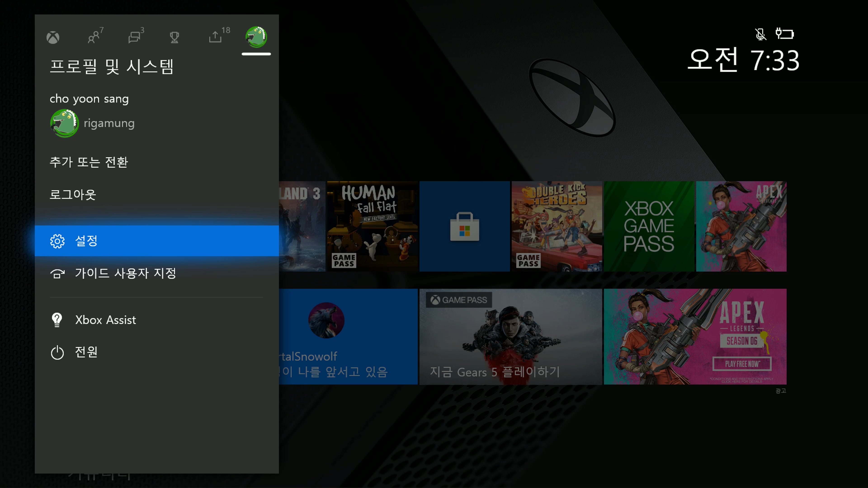Click the power icon beside 전원
This screenshot has height=488, width=868.
click(57, 353)
